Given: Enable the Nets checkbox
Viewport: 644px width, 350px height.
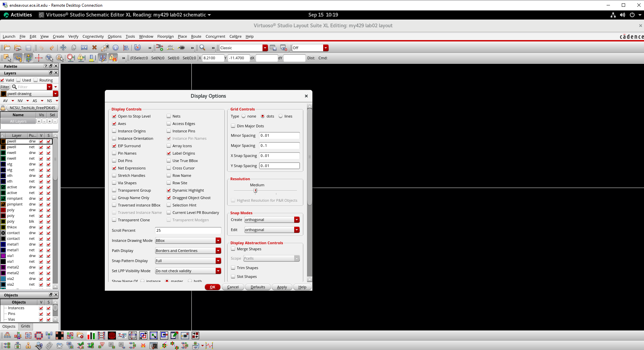Looking at the screenshot, I should click(x=169, y=116).
